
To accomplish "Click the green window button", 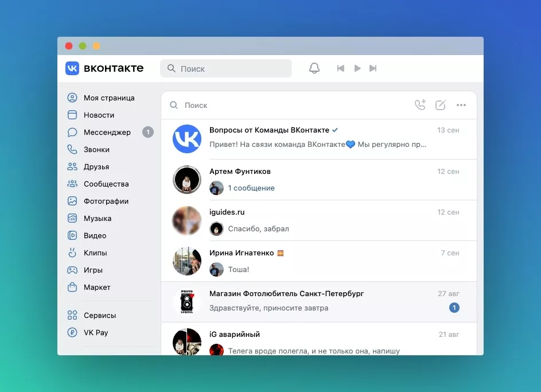I will tap(83, 46).
